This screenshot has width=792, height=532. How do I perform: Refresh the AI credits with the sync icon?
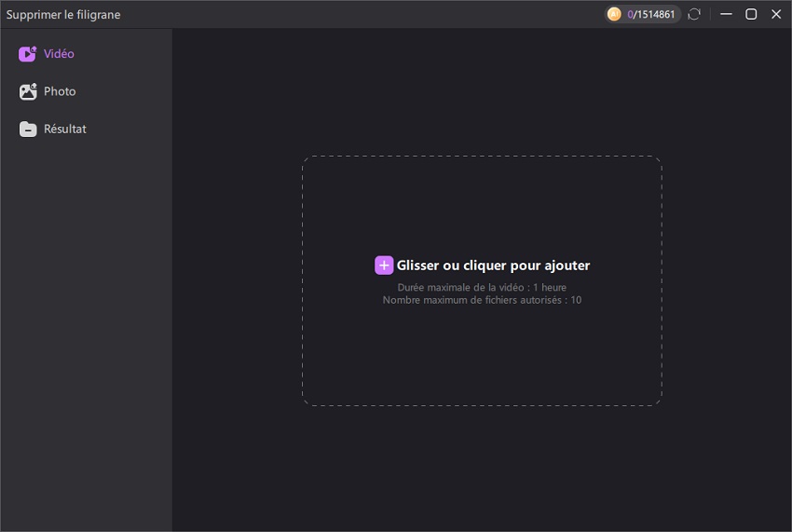694,14
